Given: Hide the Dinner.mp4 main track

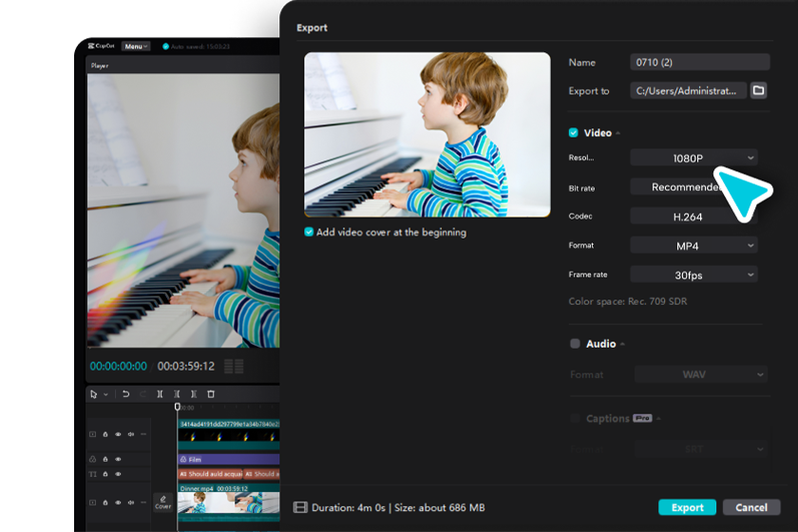Looking at the screenshot, I should 118,503.
